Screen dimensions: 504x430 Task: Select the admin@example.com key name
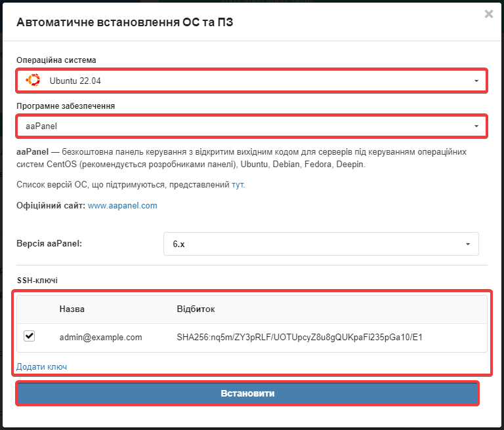100,338
